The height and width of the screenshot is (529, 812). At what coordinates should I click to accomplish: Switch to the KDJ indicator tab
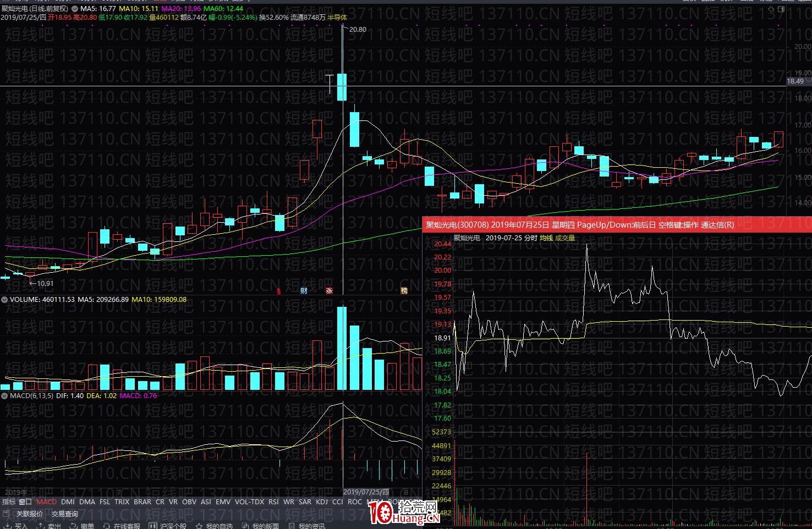pos(322,502)
